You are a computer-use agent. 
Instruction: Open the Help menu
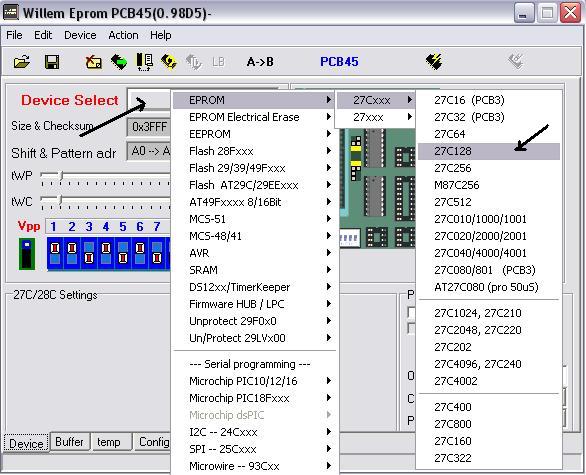[x=161, y=35]
